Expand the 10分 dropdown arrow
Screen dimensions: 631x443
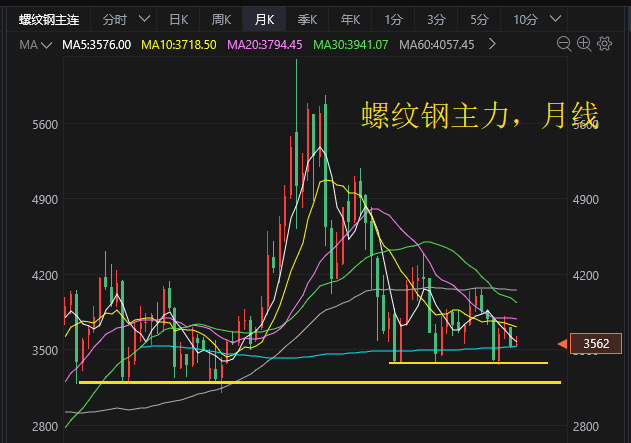(555, 19)
